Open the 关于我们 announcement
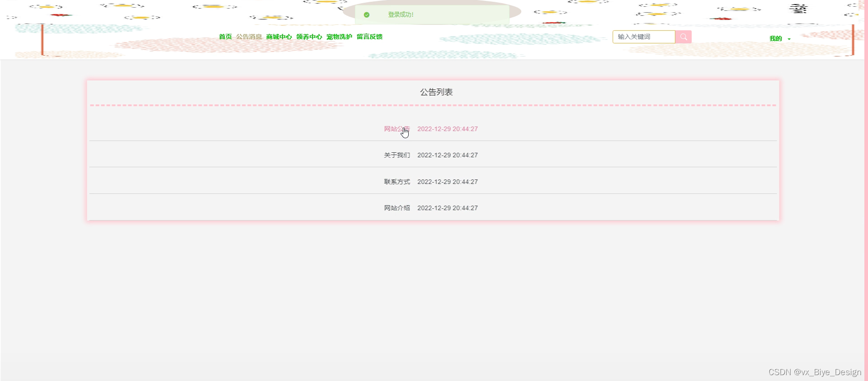Screen dimensions: 868x381 pos(397,155)
